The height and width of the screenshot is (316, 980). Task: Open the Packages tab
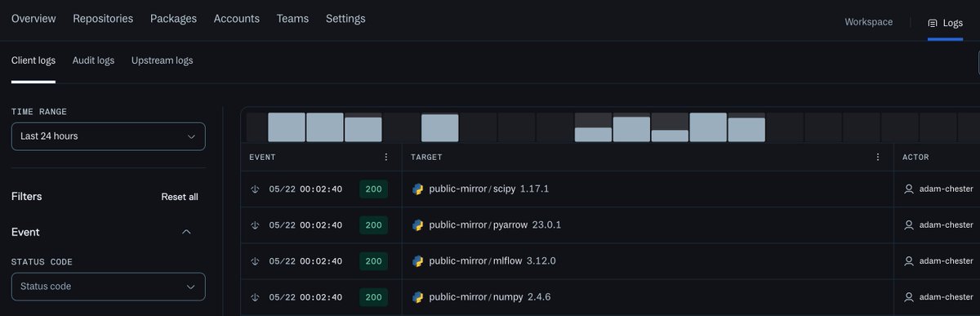[x=173, y=19]
